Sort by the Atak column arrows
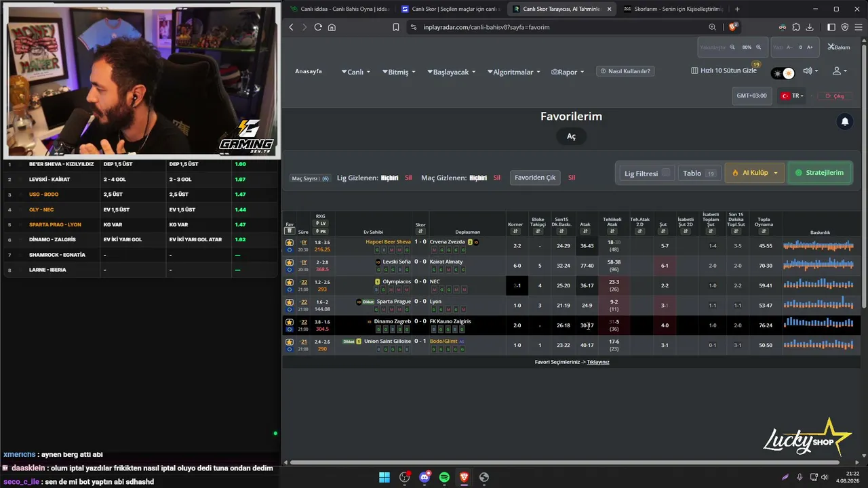The width and height of the screenshot is (868, 488). pos(585,231)
